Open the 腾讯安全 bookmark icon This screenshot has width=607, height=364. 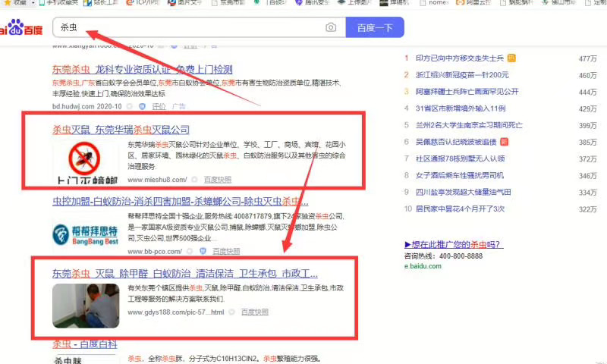[298, 3]
